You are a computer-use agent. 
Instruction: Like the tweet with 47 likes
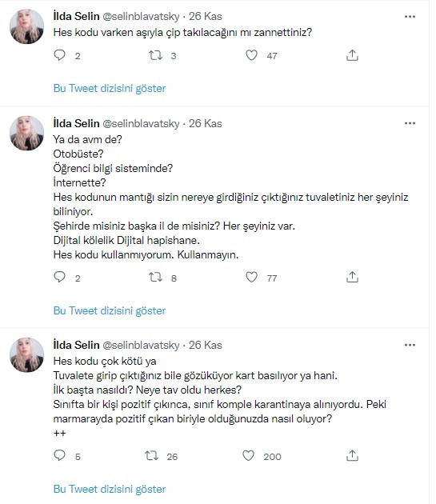click(251, 55)
